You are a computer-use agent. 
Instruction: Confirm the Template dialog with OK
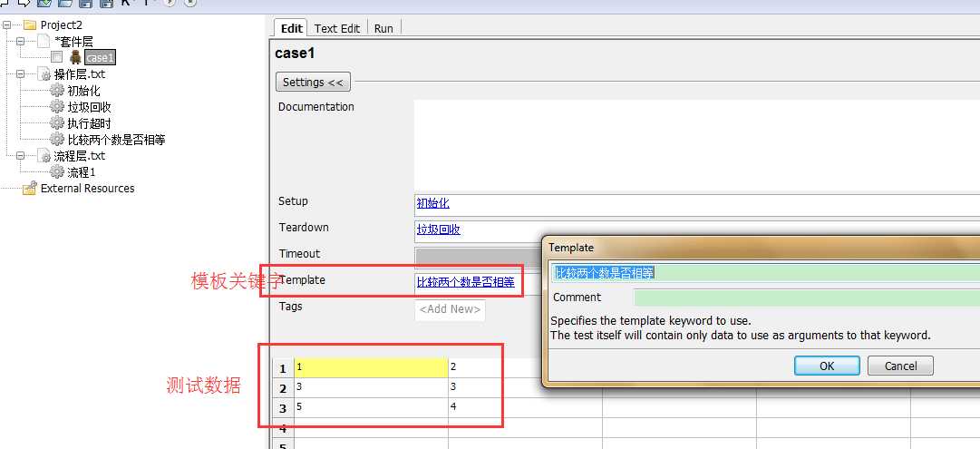pyautogui.click(x=827, y=366)
